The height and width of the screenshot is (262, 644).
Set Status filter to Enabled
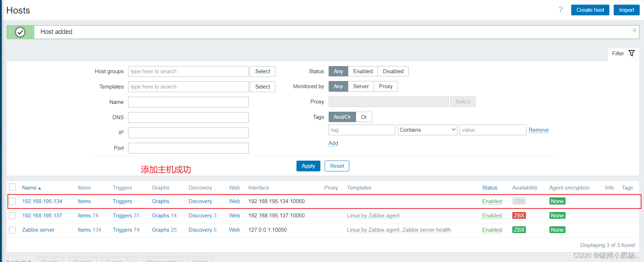363,71
